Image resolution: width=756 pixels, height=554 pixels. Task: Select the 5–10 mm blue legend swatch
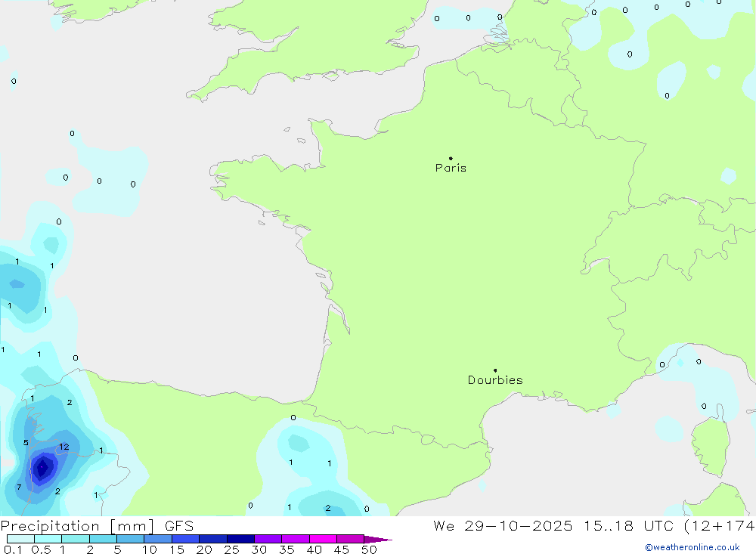(130, 539)
